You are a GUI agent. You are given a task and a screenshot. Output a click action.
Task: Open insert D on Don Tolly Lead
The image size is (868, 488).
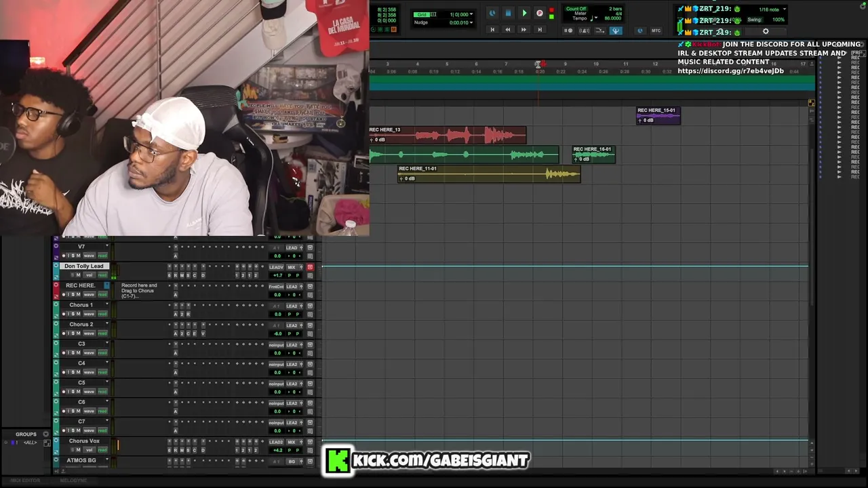203,275
